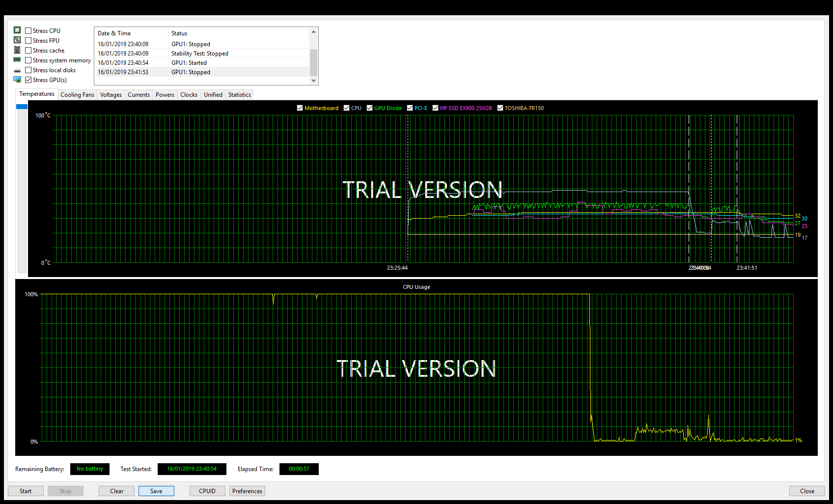Viewport: 833px width, 504px height.
Task: Tick the Stress system memory checkbox
Action: pyautogui.click(x=28, y=60)
